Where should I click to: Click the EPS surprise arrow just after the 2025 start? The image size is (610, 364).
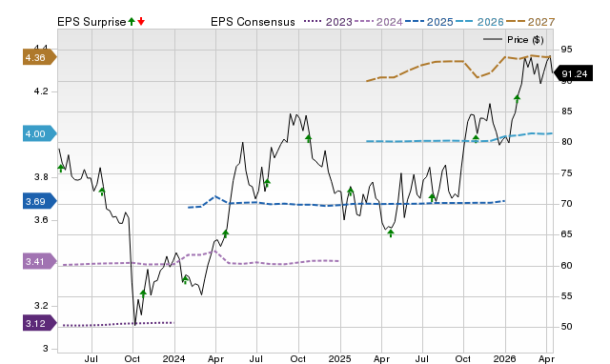coord(350,191)
